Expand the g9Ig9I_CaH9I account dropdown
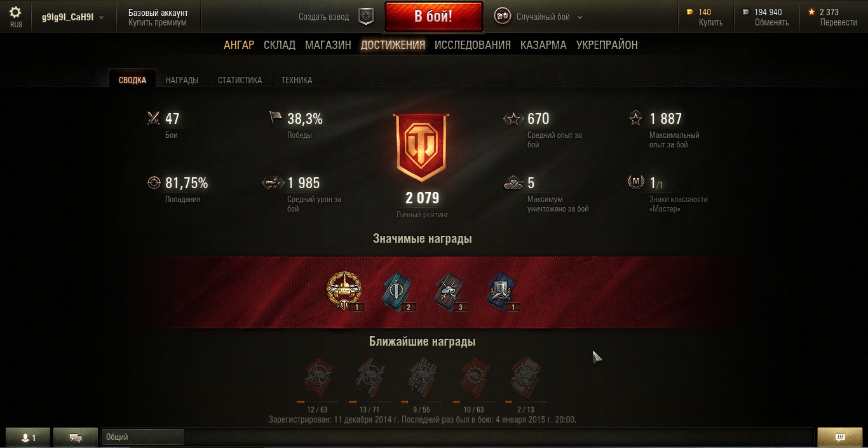The image size is (868, 448). click(x=73, y=17)
